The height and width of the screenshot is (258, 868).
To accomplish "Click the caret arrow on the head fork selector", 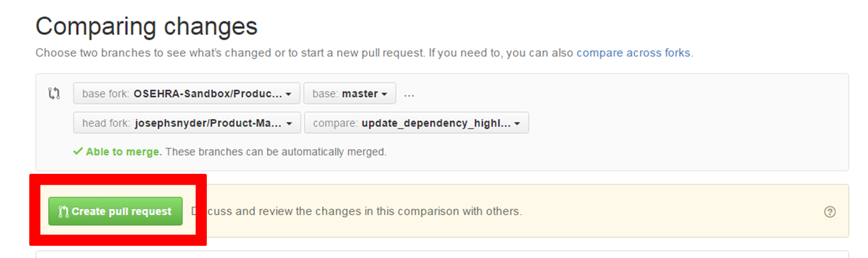I will tap(289, 123).
